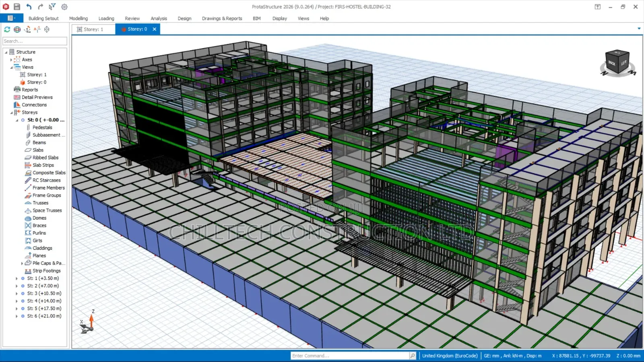The width and height of the screenshot is (644, 362).
Task: Select the Space Trusses tree item
Action: (47, 210)
